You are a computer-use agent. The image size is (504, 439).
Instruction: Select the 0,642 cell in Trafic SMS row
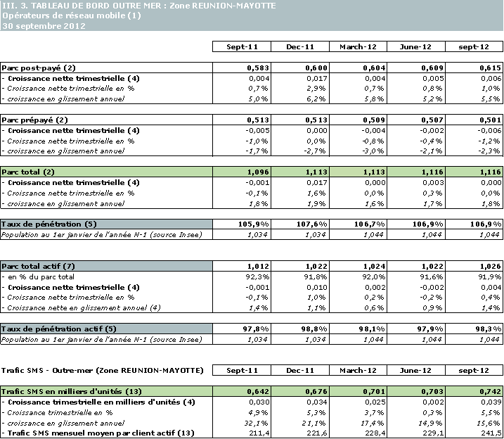(242, 392)
